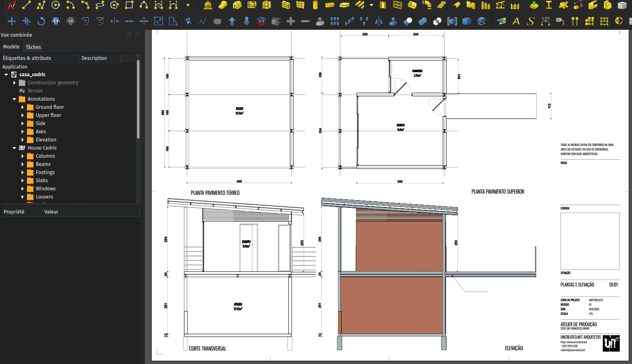The width and height of the screenshot is (632, 364).
Task: Click the model tree vertical scrollbar
Action: (138, 100)
